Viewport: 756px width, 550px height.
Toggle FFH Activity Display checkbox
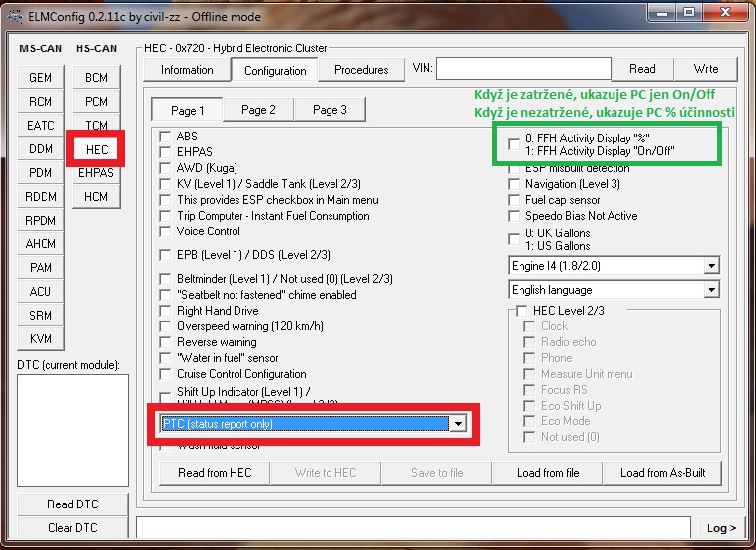[513, 144]
